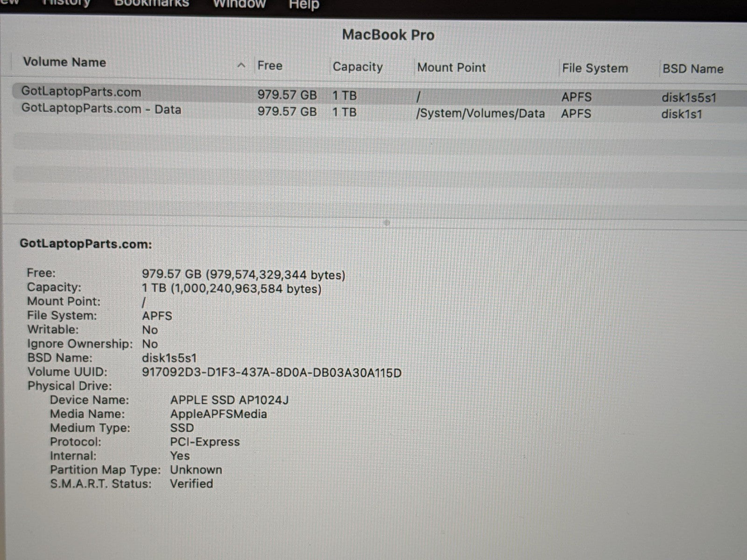Click the APPLE SSD AP1024J device name

point(229,400)
